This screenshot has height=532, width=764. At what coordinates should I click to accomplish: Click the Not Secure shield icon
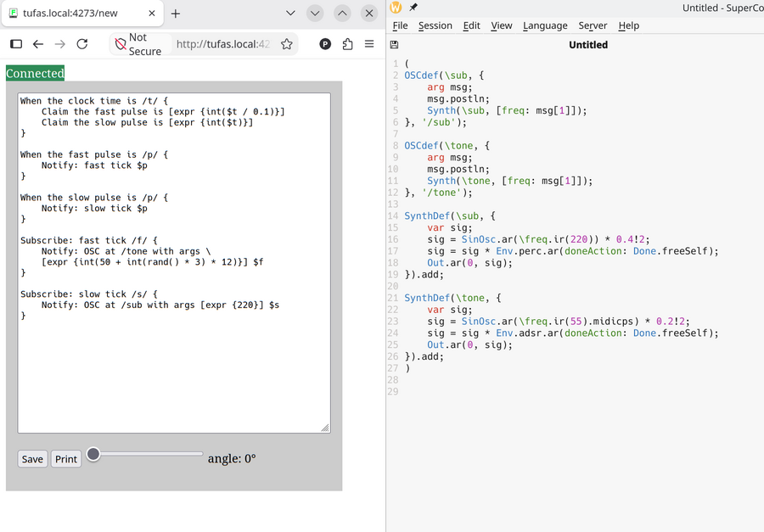pyautogui.click(x=121, y=44)
